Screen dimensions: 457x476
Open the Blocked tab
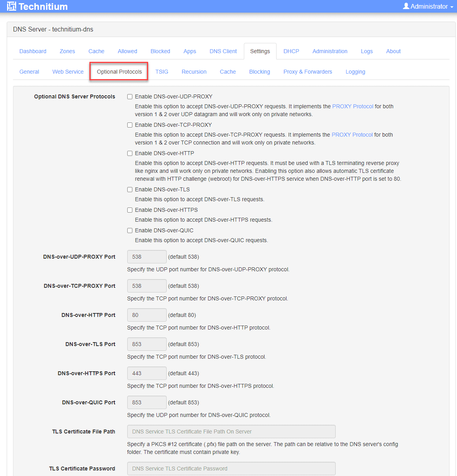160,51
